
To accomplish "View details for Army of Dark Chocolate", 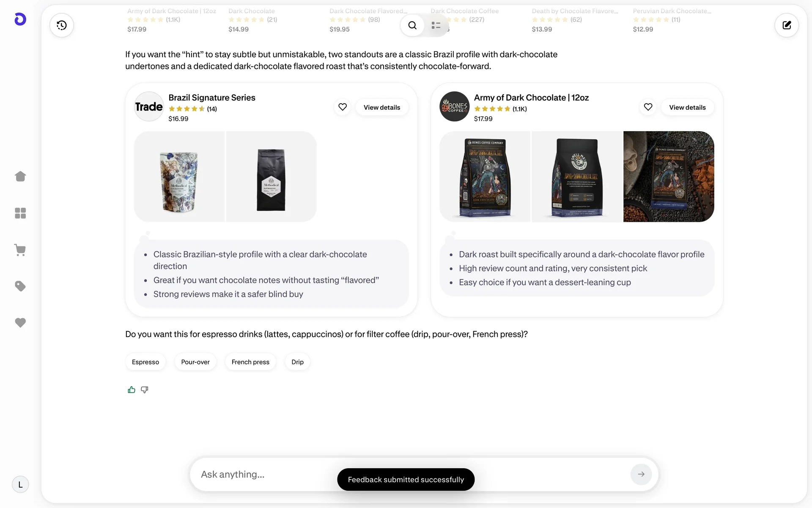I will pyautogui.click(x=687, y=108).
